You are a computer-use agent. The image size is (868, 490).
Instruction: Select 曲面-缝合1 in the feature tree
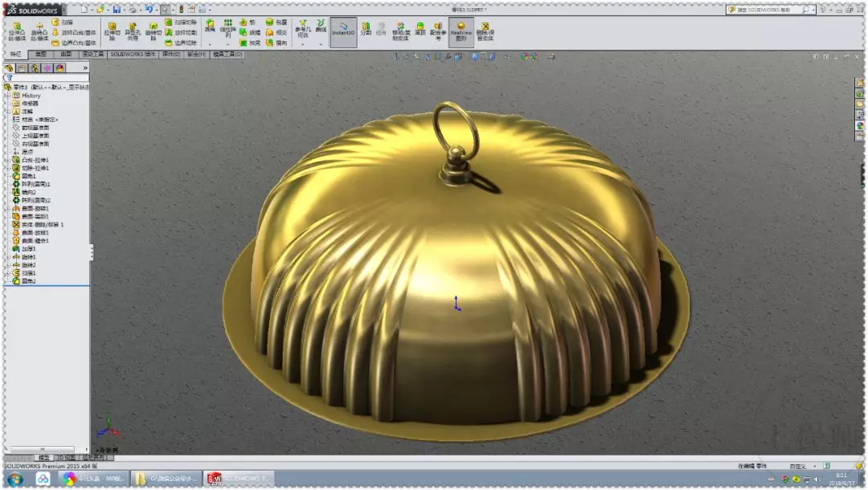pyautogui.click(x=31, y=241)
